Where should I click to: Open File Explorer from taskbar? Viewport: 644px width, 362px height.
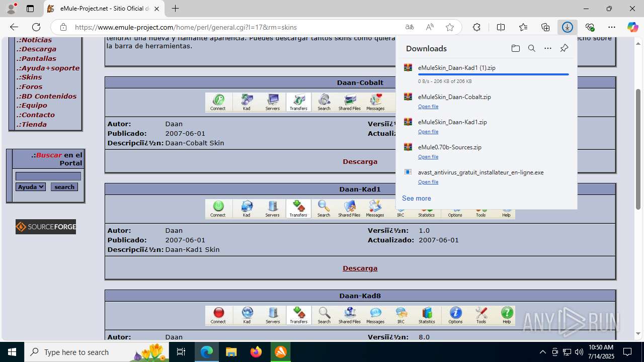(231, 352)
